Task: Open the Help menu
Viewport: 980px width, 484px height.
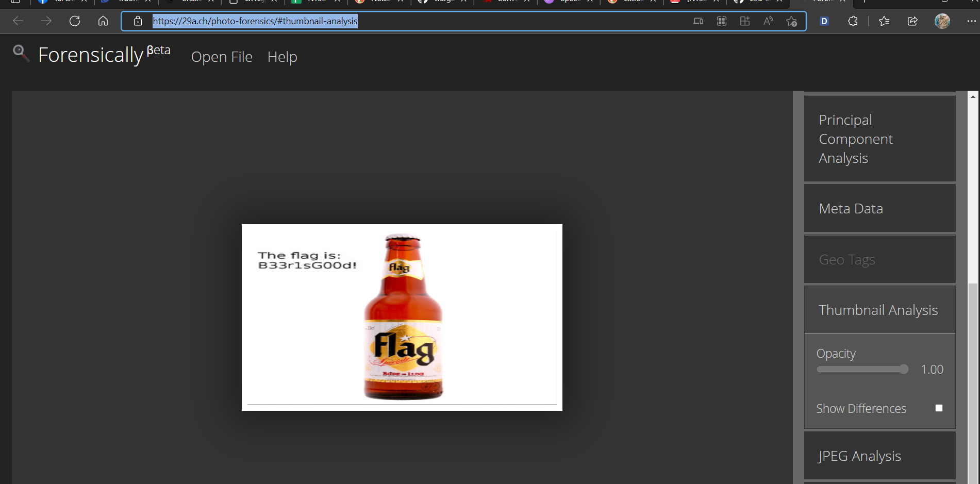Action: pyautogui.click(x=282, y=57)
